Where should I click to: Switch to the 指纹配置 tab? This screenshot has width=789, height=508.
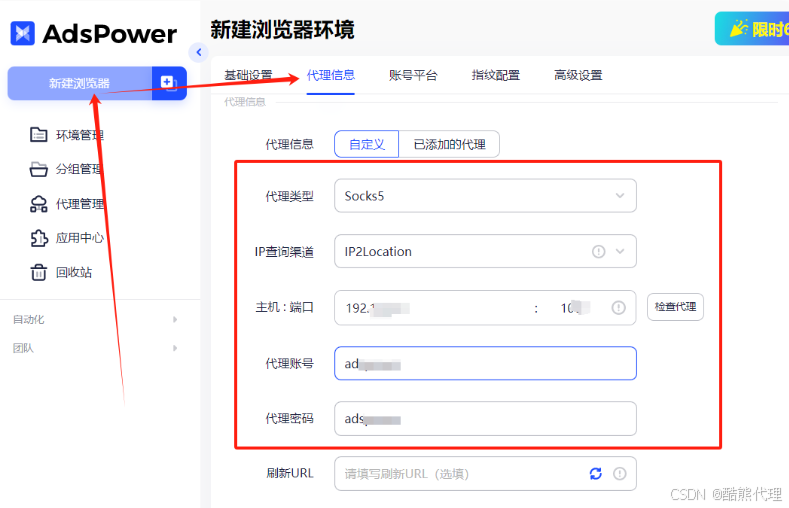495,75
